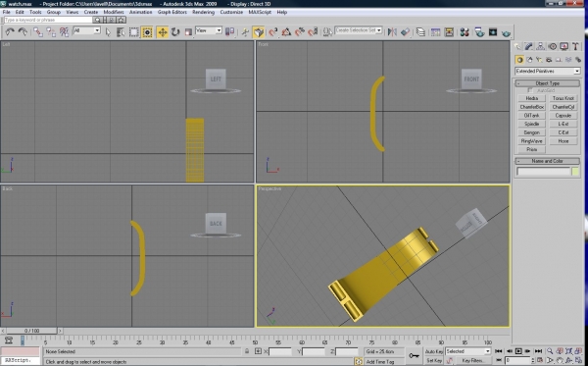Click the Torus Knot button
The image size is (588, 366).
point(563,98)
